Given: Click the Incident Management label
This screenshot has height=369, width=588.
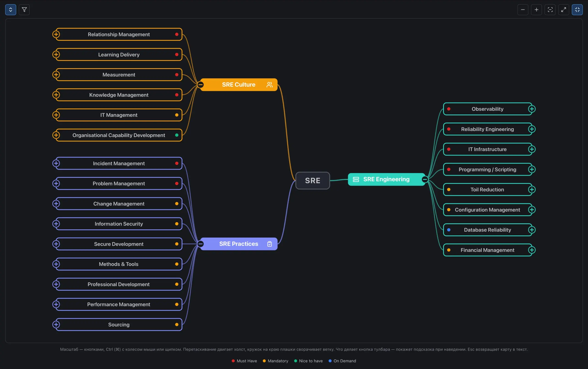Looking at the screenshot, I should pos(119,163).
